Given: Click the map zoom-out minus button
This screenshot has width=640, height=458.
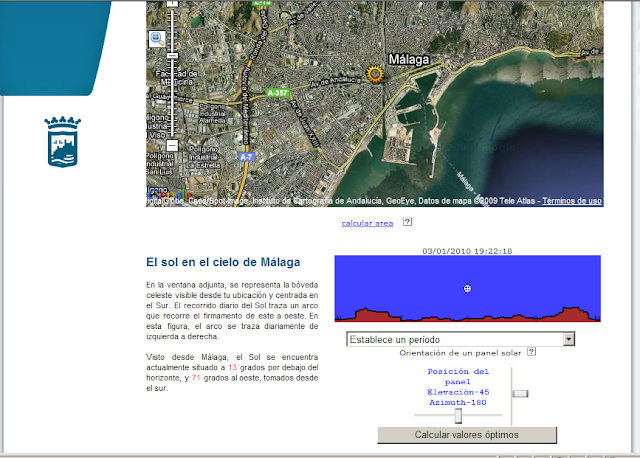Looking at the screenshot, I should point(172,145).
